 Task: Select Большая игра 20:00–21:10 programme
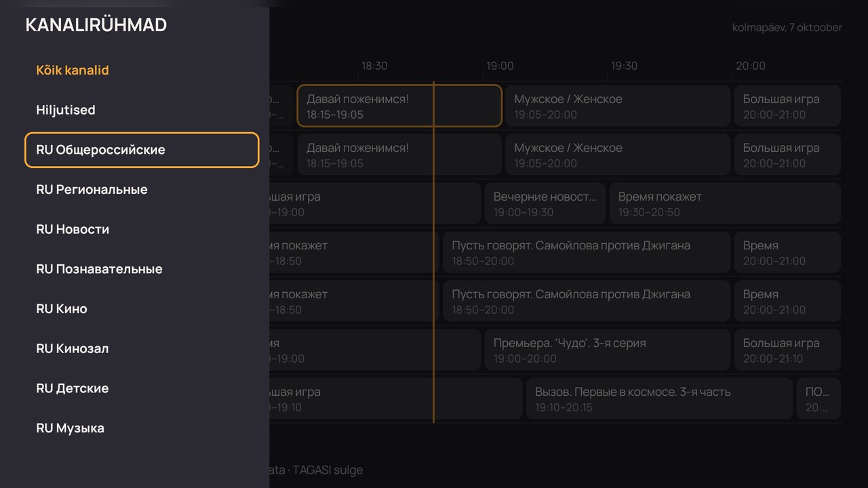click(x=787, y=350)
